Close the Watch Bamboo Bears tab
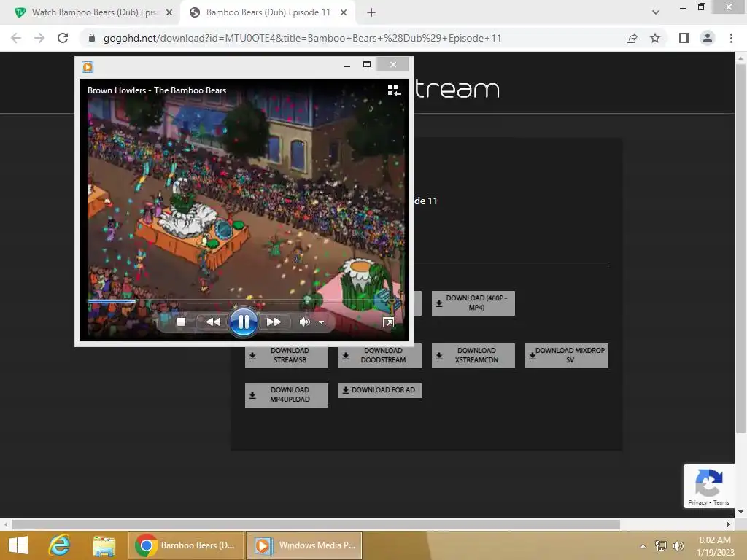The height and width of the screenshot is (560, 747). coord(169,12)
